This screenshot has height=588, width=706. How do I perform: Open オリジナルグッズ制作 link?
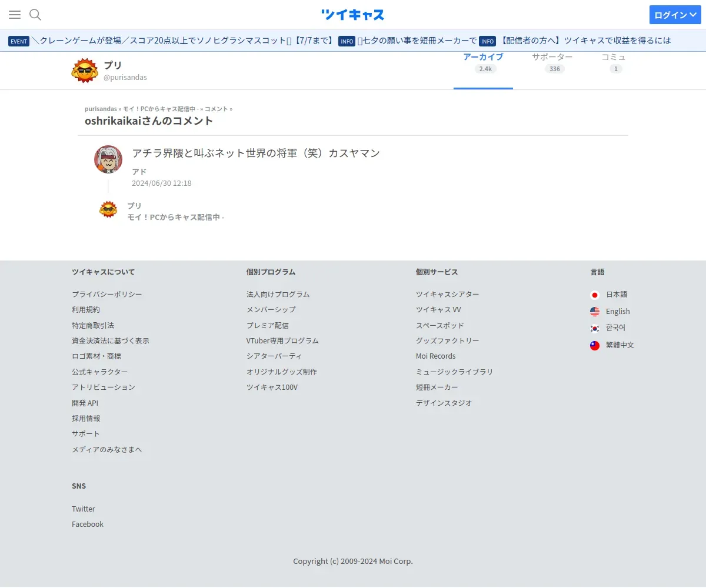coord(282,372)
